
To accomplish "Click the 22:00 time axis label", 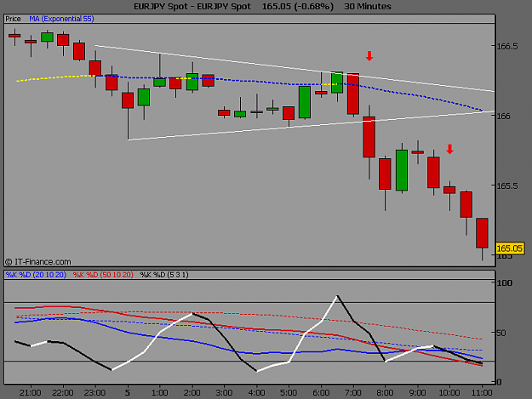I will coord(63,392).
